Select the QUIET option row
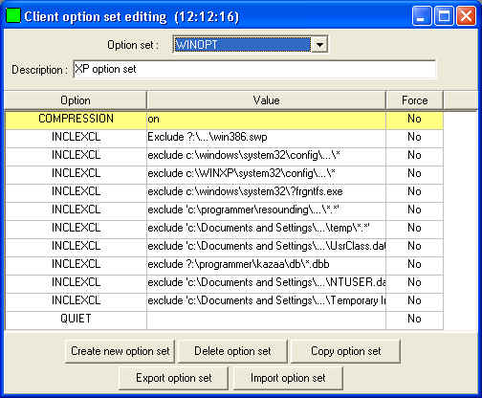Viewport: 482px width, 398px height. [x=224, y=319]
